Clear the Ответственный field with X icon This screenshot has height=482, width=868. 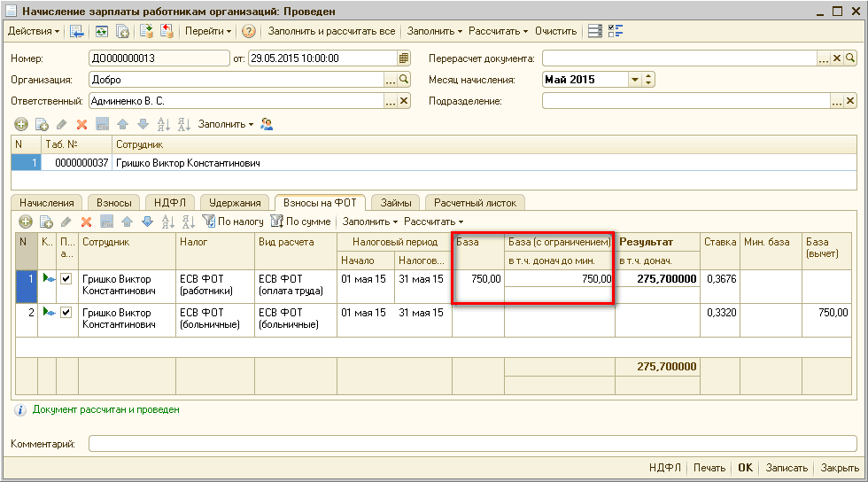pos(404,101)
